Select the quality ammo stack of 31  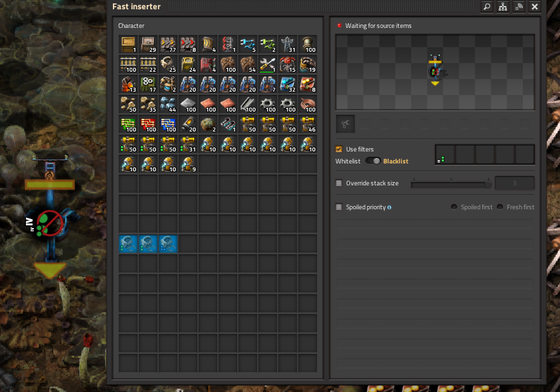pos(188,145)
